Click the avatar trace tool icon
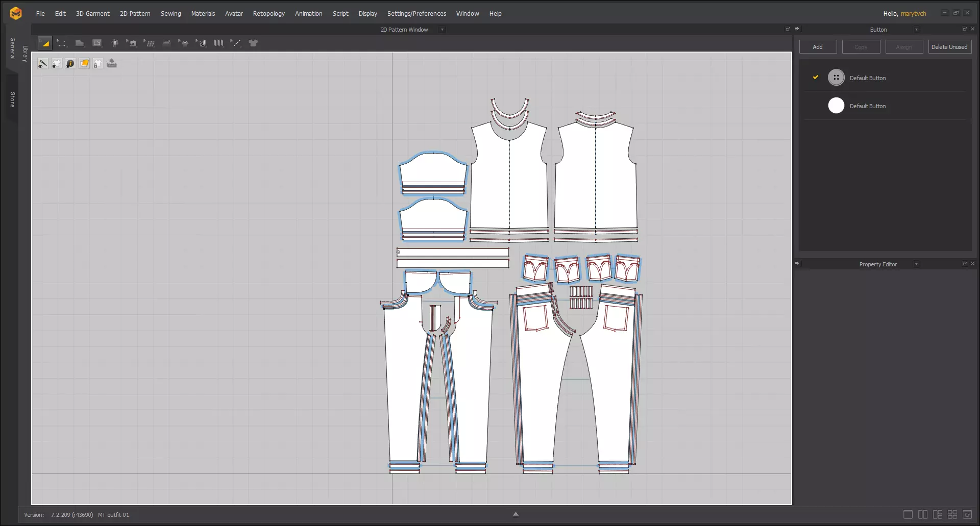Viewport: 980px width, 526px height. (x=115, y=43)
